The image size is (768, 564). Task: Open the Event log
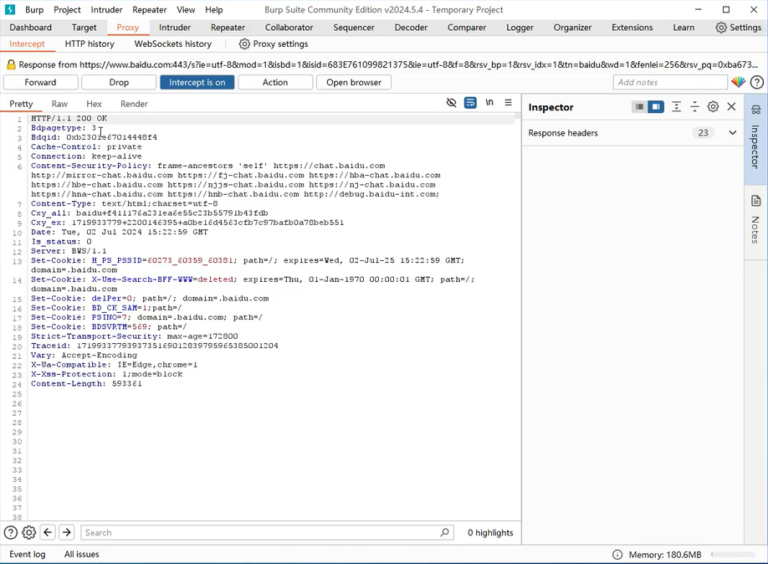27,554
